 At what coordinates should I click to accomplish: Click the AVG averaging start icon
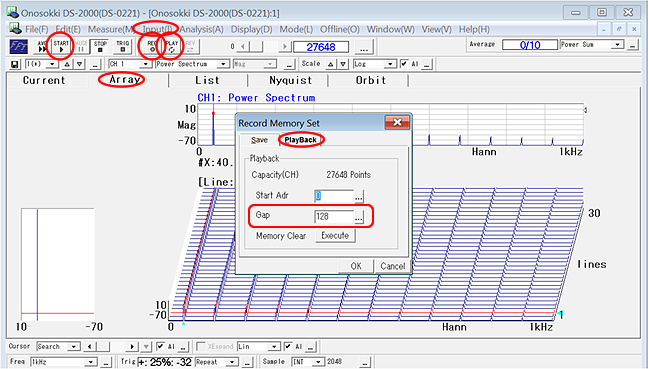tap(42, 46)
